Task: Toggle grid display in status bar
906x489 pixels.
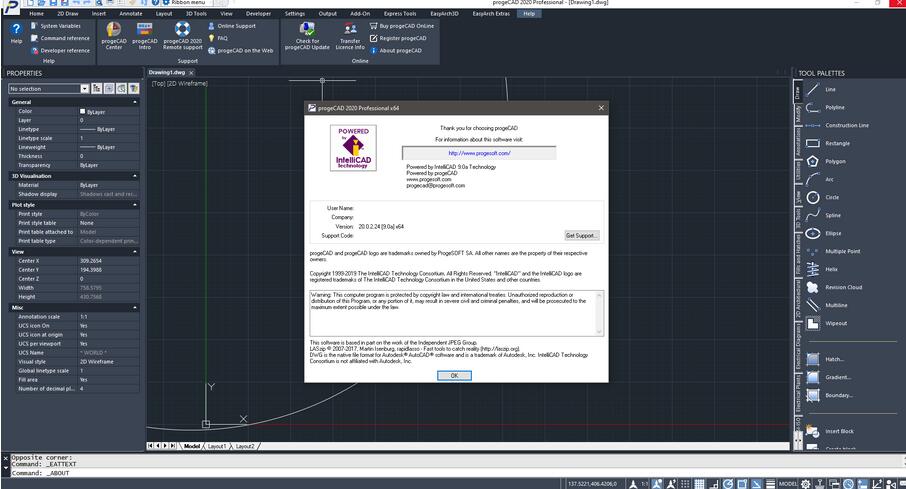Action: click(699, 484)
